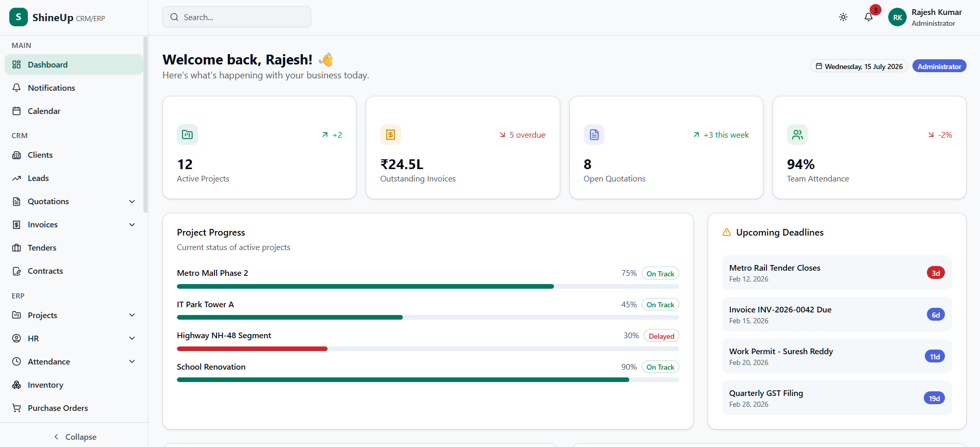
Task: Expand the HR sidebar section
Action: click(x=74, y=338)
